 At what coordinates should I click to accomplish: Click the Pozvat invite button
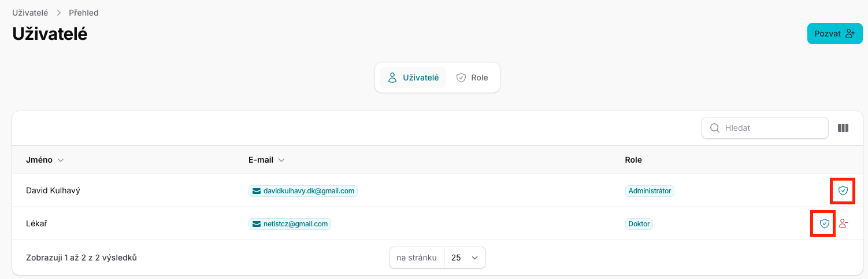(x=834, y=34)
